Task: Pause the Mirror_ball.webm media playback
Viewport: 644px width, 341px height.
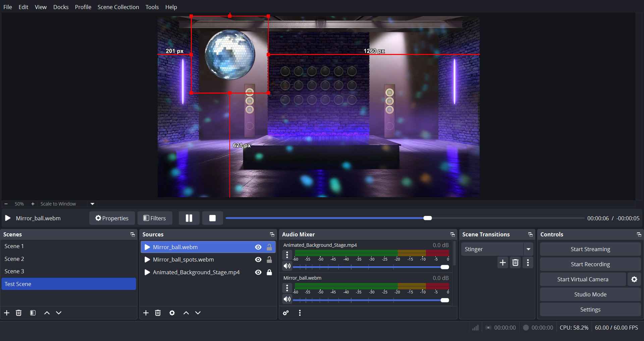Action: pyautogui.click(x=189, y=218)
